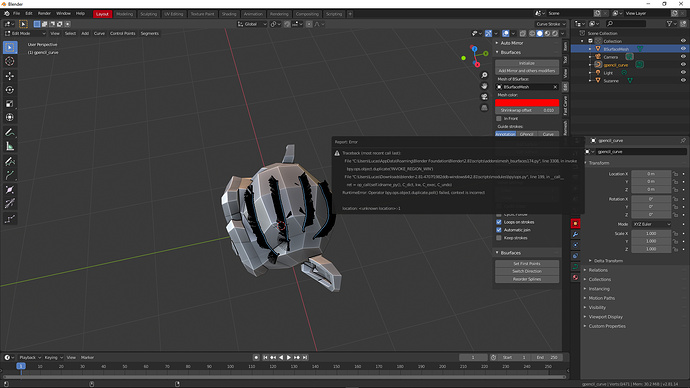Enable the Keep strokes checkbox

tap(499, 238)
